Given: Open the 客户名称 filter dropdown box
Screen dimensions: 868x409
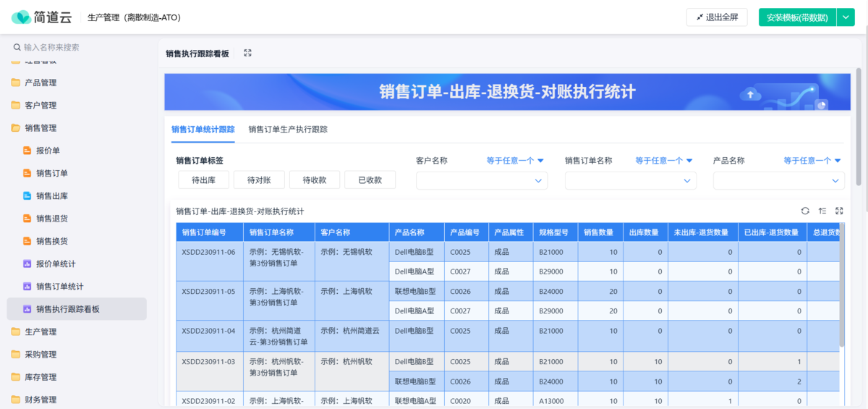Looking at the screenshot, I should pos(481,180).
